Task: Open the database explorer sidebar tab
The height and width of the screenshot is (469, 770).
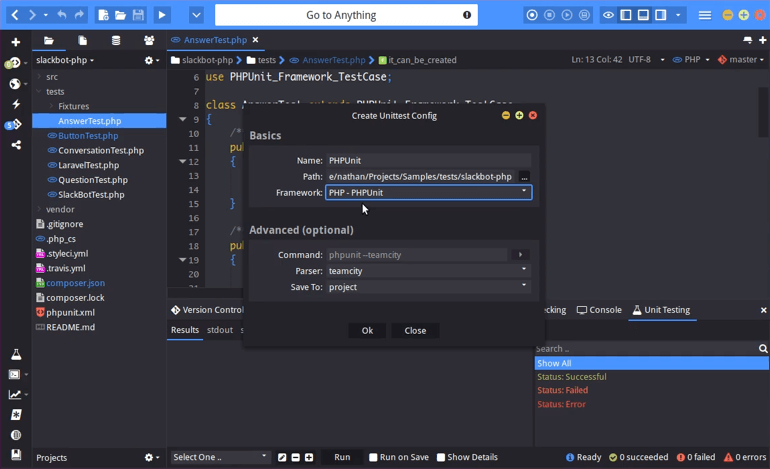Action: (116, 41)
